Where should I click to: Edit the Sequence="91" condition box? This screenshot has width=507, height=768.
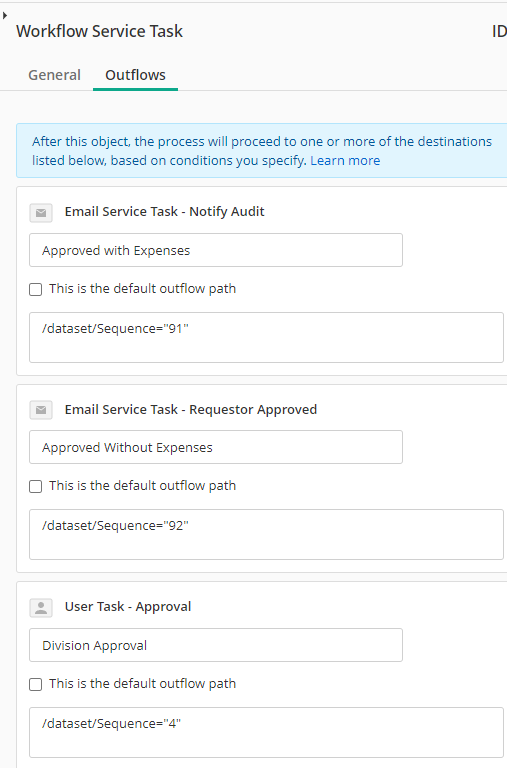pyautogui.click(x=266, y=337)
